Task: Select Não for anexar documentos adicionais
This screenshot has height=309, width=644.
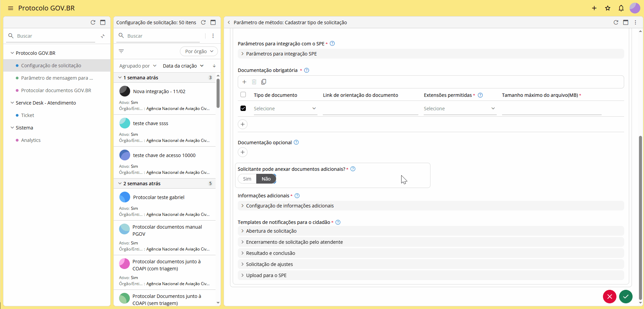Action: tap(266, 179)
